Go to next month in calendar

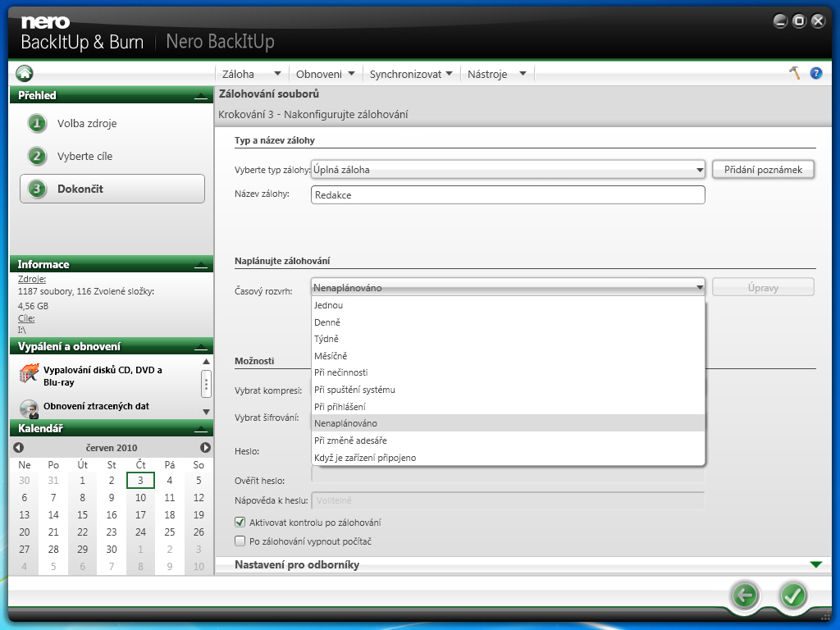pos(205,448)
